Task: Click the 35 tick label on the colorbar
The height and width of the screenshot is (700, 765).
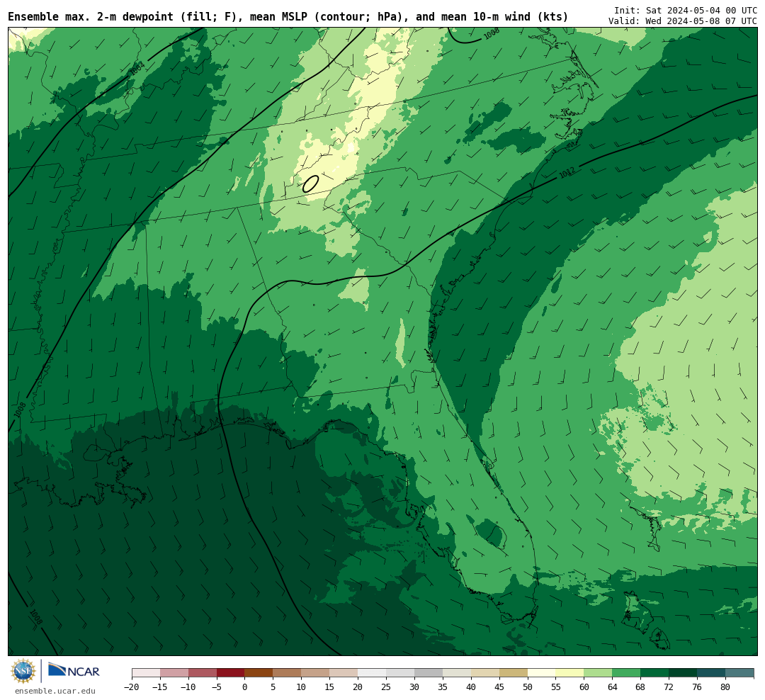Action: click(x=443, y=687)
